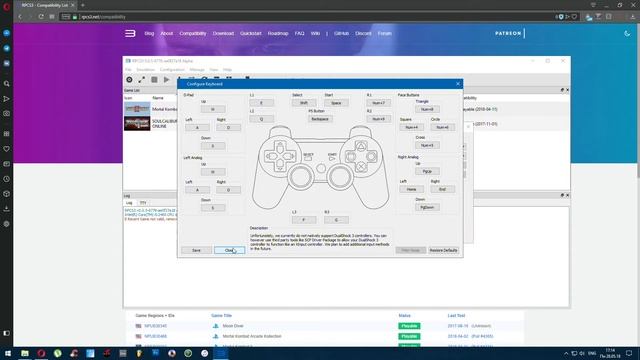The height and width of the screenshot is (360, 640).
Task: Rebind the Left Analog Down key button
Action: coord(213,208)
